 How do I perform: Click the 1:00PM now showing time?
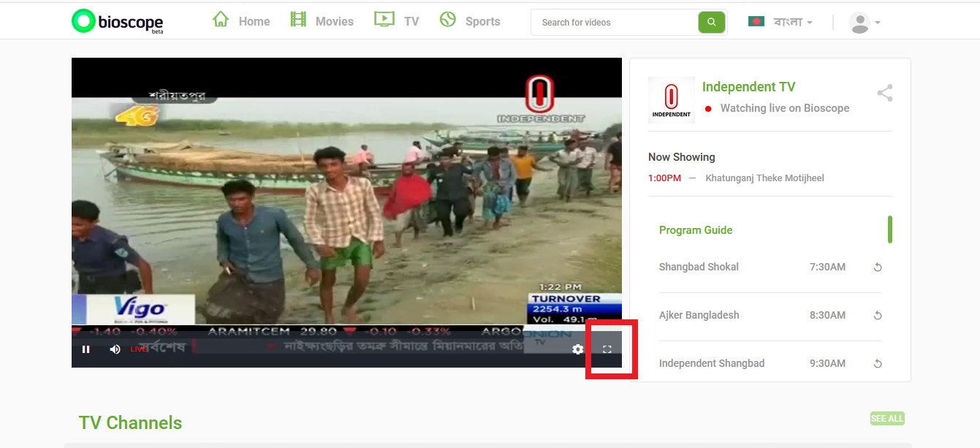[664, 178]
